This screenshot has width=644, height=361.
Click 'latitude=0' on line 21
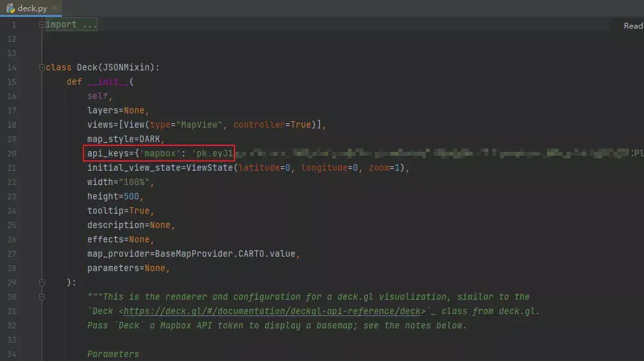click(x=264, y=167)
